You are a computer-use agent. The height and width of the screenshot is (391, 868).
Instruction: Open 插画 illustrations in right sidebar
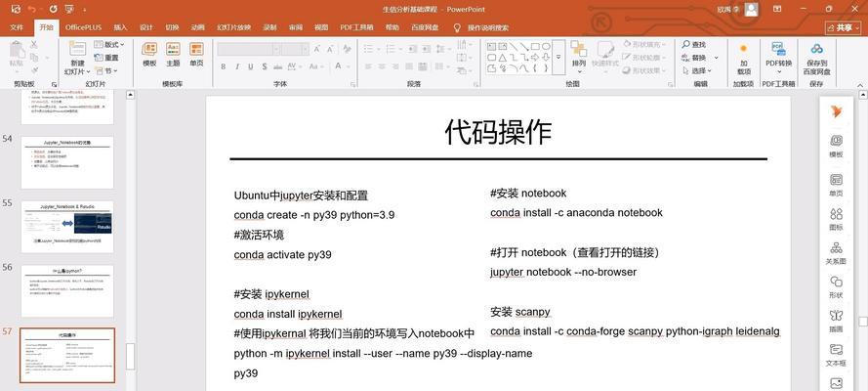[x=836, y=321]
